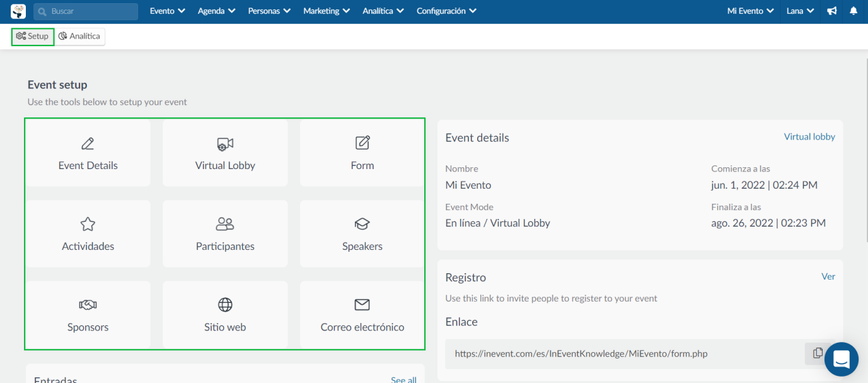This screenshot has height=383, width=868.
Task: Click the gears icon on Setup tab
Action: (21, 37)
